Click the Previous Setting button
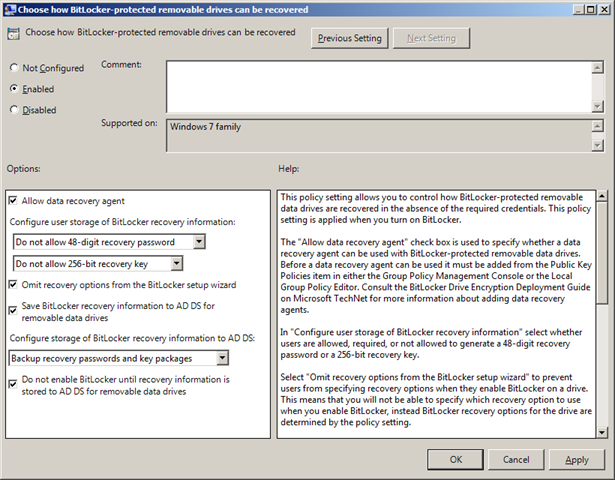 349,39
